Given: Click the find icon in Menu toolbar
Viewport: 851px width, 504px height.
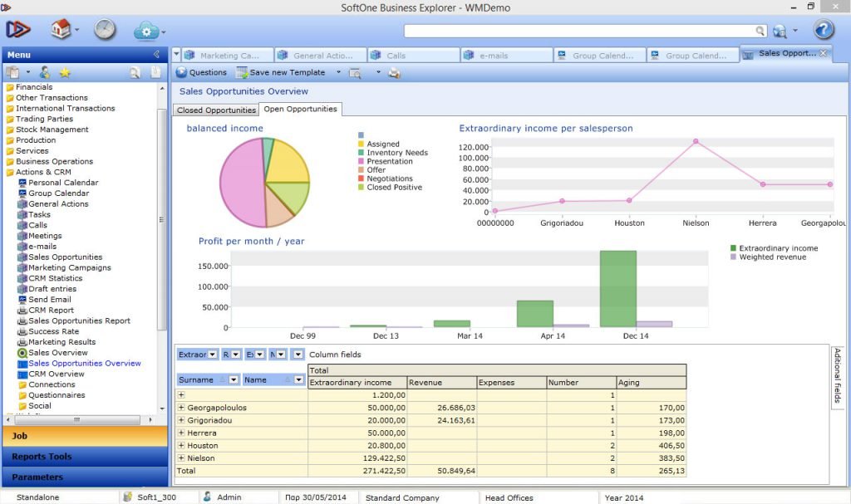Looking at the screenshot, I should [x=135, y=73].
